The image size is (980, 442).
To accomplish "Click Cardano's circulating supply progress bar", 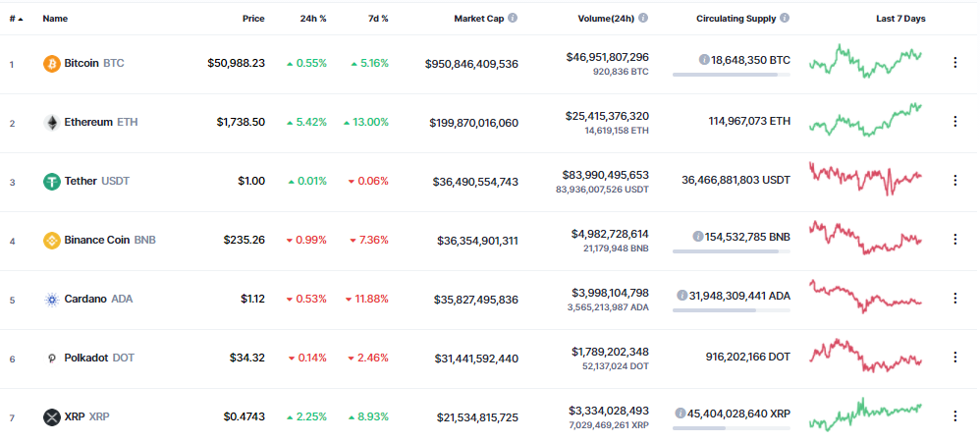I will (732, 310).
